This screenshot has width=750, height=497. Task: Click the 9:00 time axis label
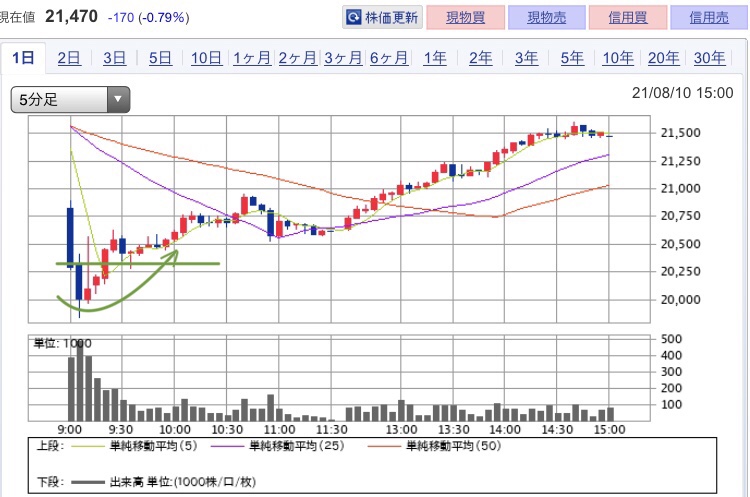(70, 430)
